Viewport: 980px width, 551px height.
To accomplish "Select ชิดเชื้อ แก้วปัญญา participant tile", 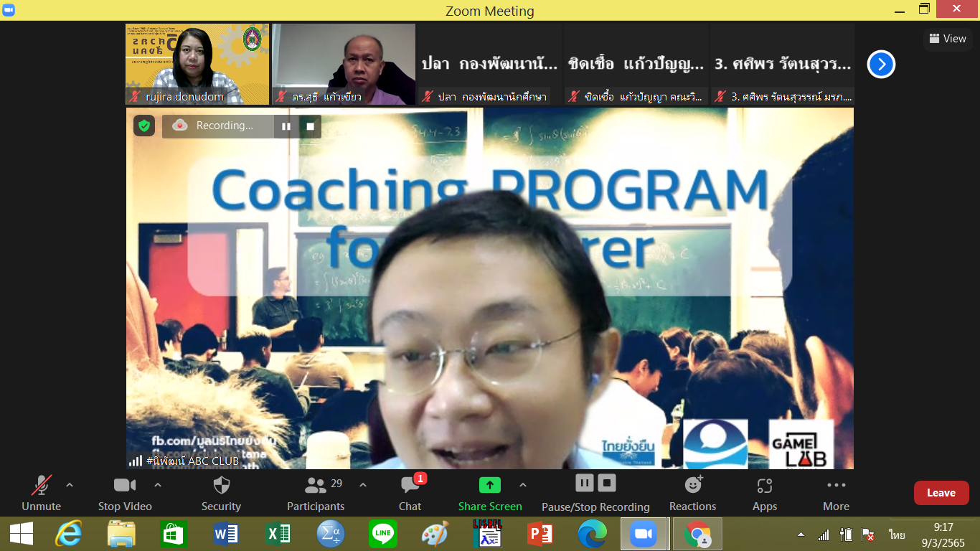I will click(x=636, y=65).
